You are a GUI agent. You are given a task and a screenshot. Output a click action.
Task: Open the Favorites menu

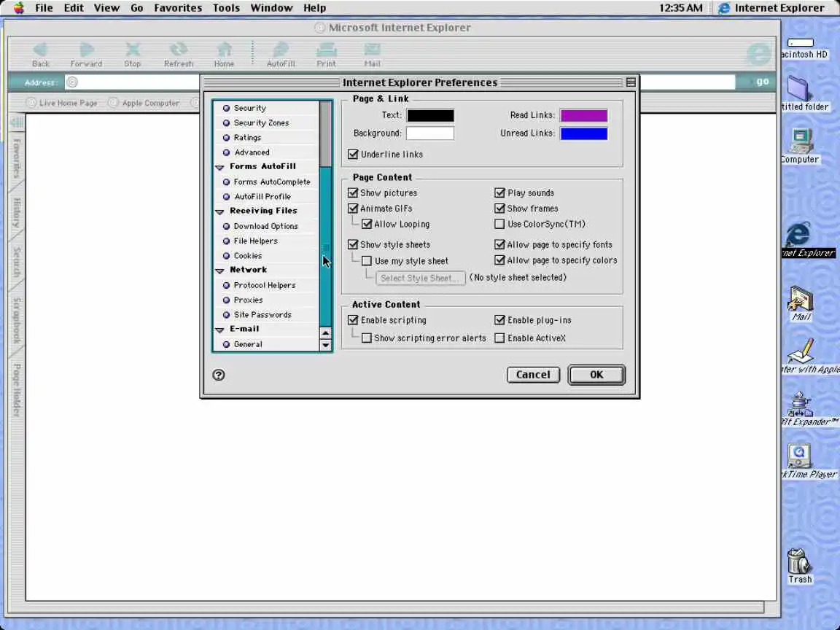click(178, 7)
